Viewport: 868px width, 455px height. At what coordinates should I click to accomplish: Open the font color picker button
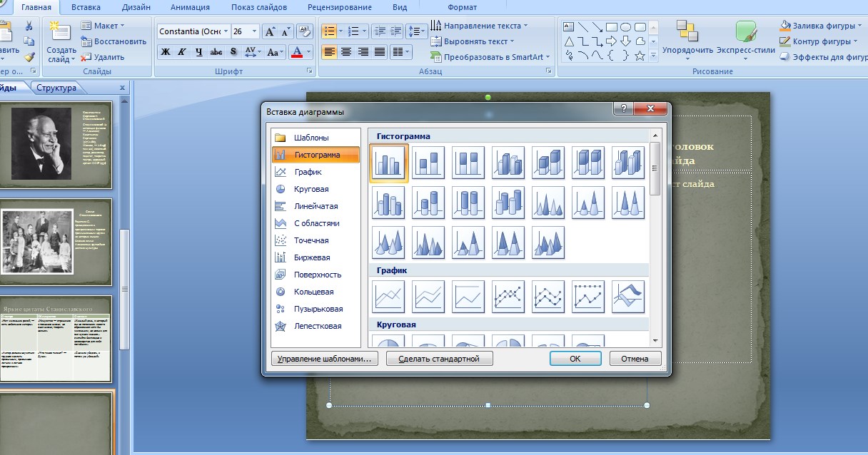coord(302,52)
